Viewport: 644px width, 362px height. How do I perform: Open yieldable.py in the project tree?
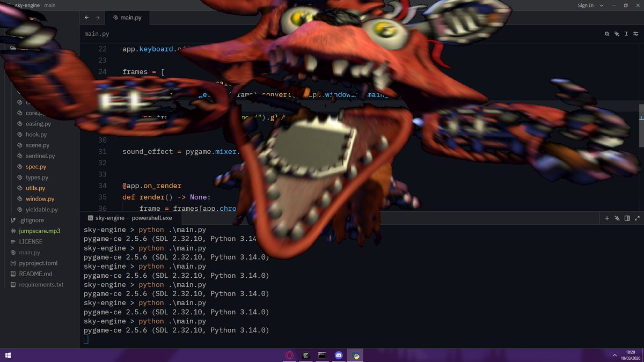click(41, 210)
